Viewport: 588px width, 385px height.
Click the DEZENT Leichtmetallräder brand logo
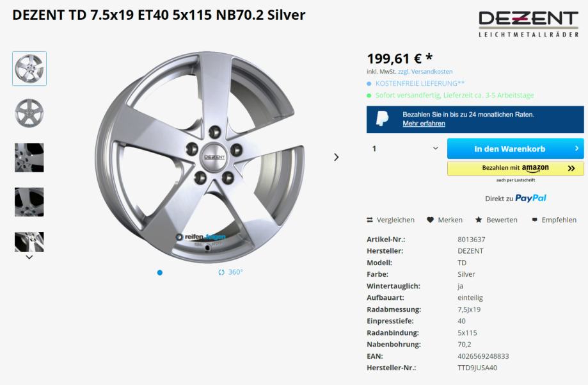tap(528, 24)
